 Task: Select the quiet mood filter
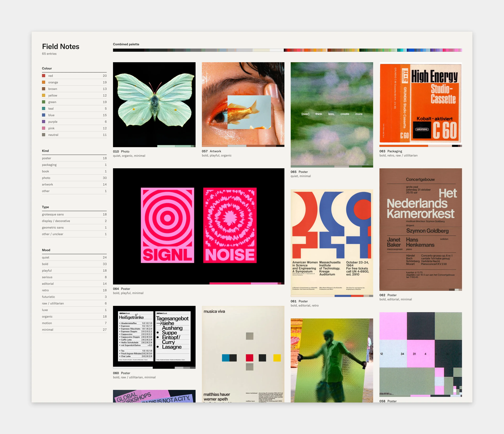click(74, 257)
